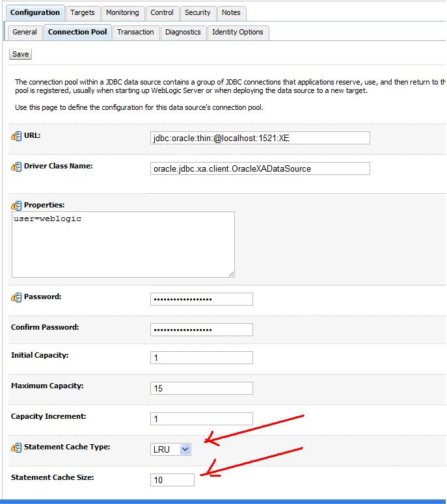
Task: Open the Targets tab
Action: coord(83,13)
